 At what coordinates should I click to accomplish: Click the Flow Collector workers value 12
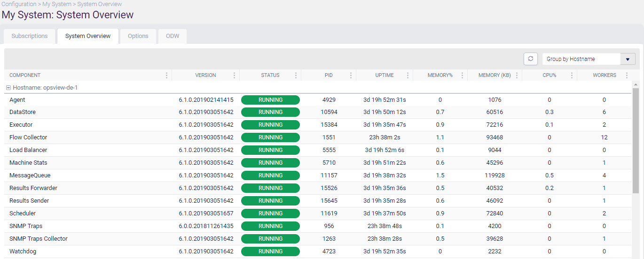pos(604,137)
